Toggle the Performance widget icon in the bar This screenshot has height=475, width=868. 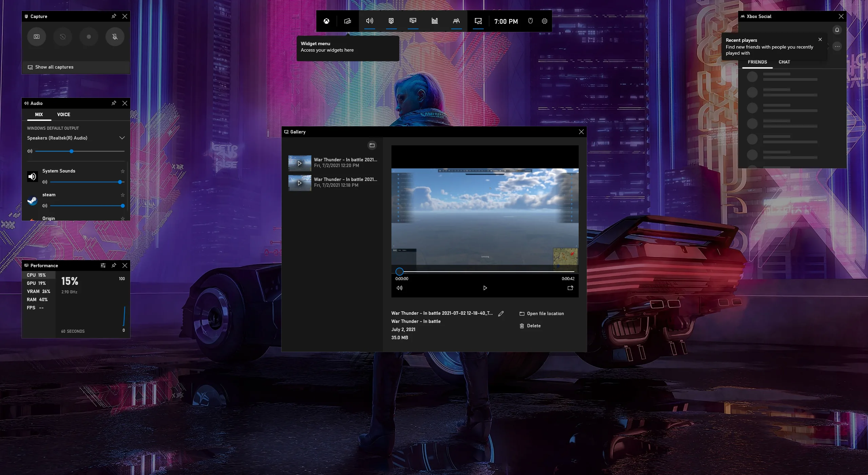pos(413,21)
